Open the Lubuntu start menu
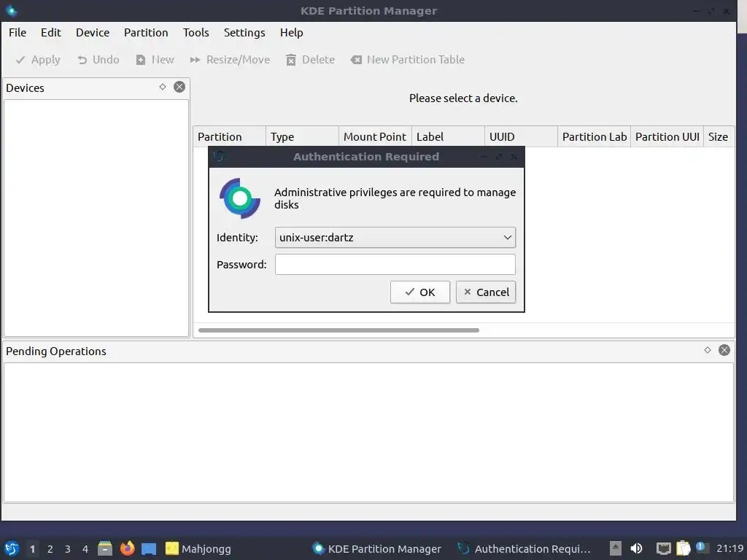747x560 pixels. 12,548
